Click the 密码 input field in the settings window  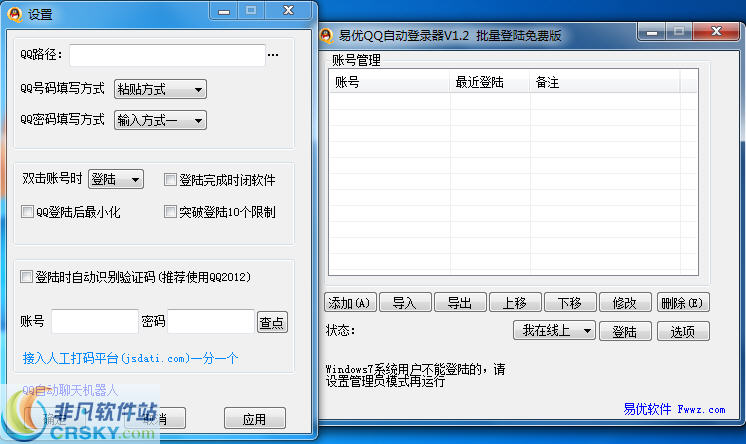coord(211,322)
